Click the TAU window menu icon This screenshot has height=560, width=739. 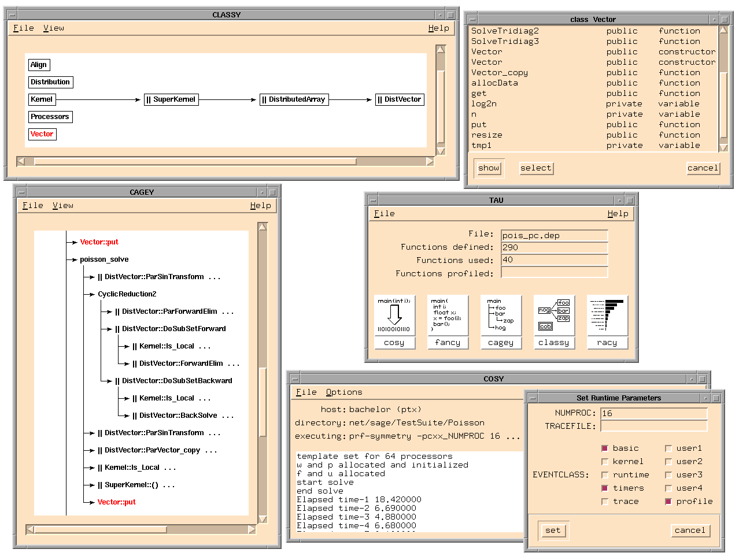374,201
